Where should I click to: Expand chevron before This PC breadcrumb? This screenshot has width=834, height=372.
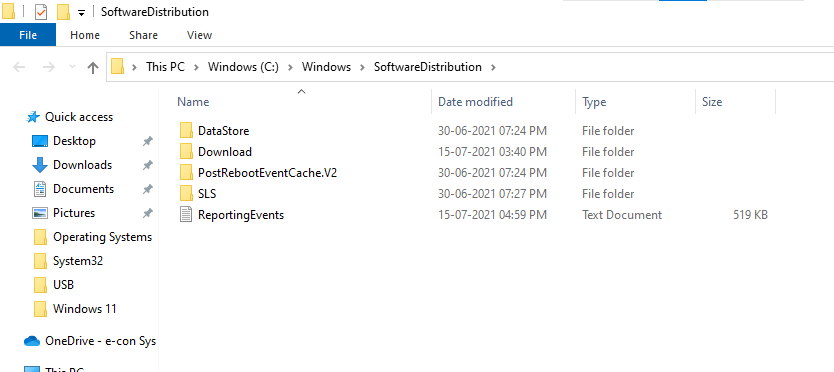(135, 67)
